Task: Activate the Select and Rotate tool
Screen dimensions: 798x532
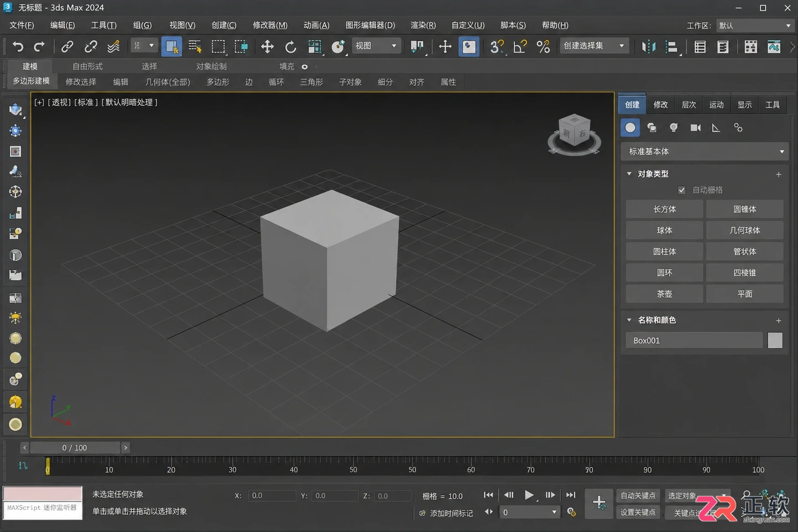Action: click(x=290, y=47)
